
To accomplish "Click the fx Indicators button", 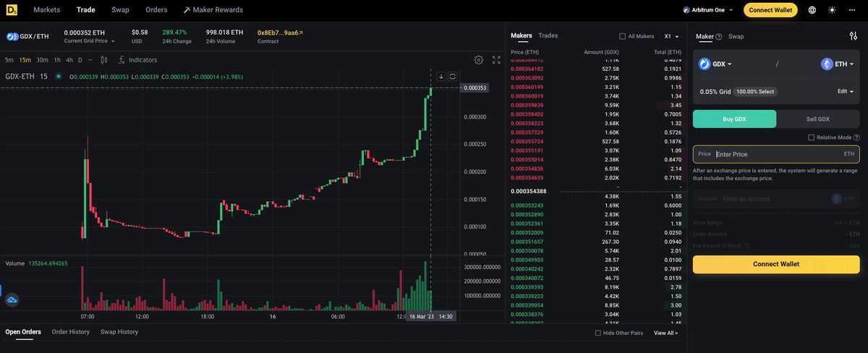I will pos(137,60).
